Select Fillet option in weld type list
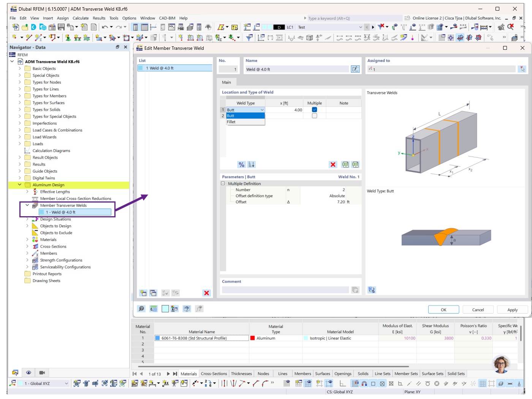 (x=245, y=122)
